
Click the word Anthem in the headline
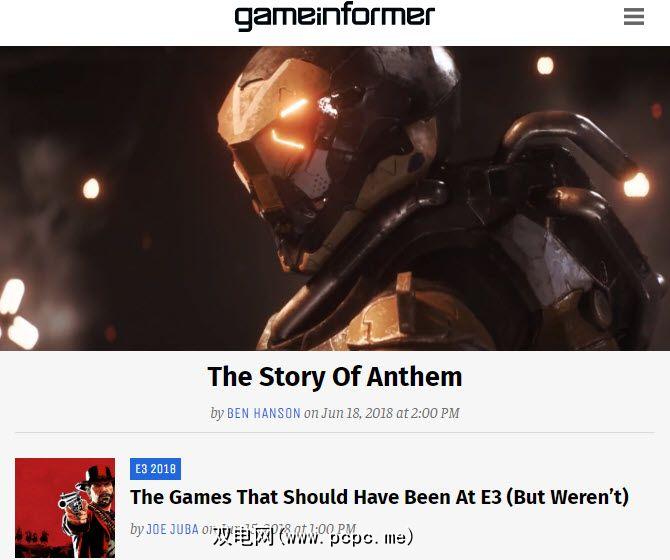click(414, 376)
